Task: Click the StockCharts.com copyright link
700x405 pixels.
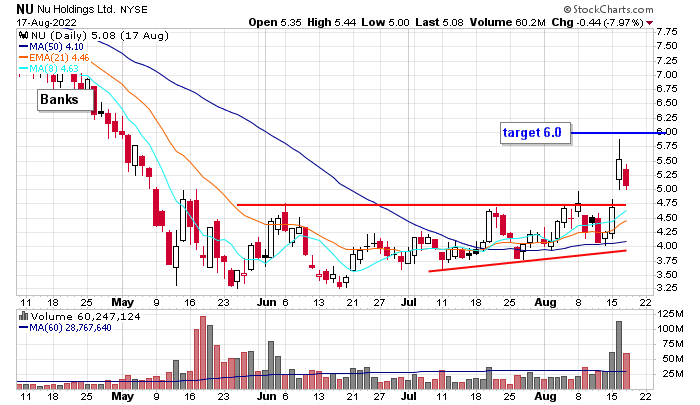Action: point(608,9)
